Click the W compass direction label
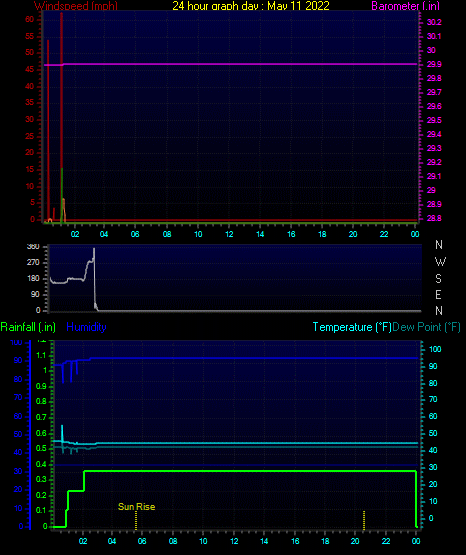Screen dimensions: 466x555 [x=440, y=262]
